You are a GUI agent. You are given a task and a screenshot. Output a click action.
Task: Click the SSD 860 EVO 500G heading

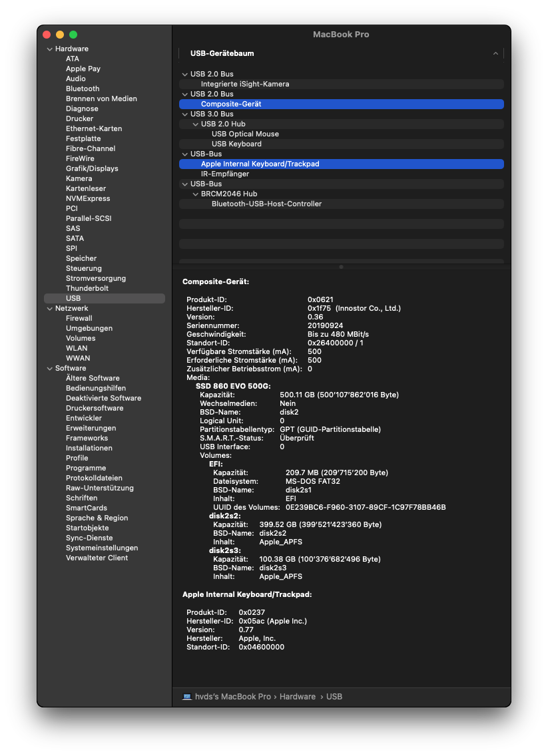click(233, 386)
